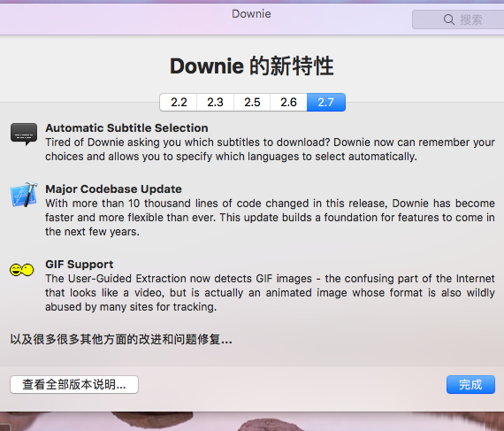Image resolution: width=504 pixels, height=431 pixels.
Task: Open the 2.6 version tab
Action: [x=288, y=103]
